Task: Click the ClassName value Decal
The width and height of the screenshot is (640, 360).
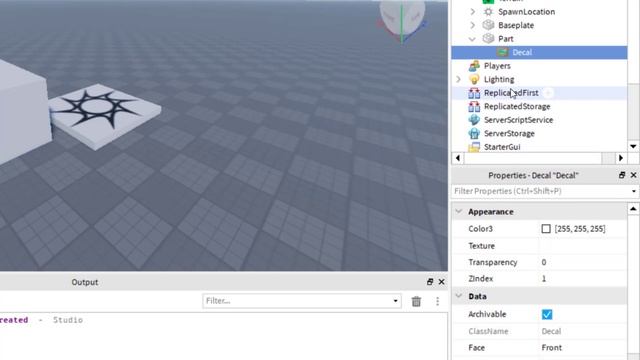Action: [x=551, y=331]
